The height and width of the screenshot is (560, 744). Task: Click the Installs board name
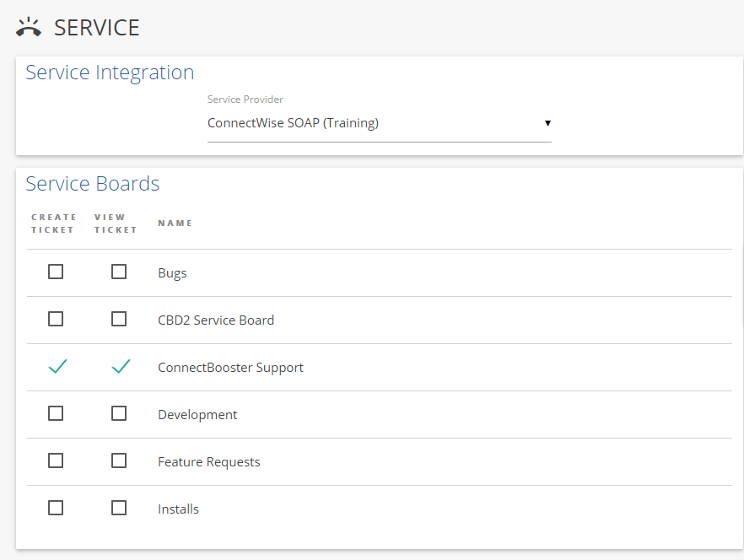[179, 509]
